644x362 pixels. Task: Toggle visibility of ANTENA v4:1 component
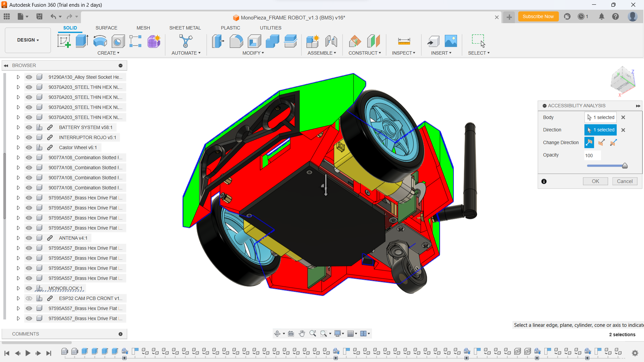29,238
